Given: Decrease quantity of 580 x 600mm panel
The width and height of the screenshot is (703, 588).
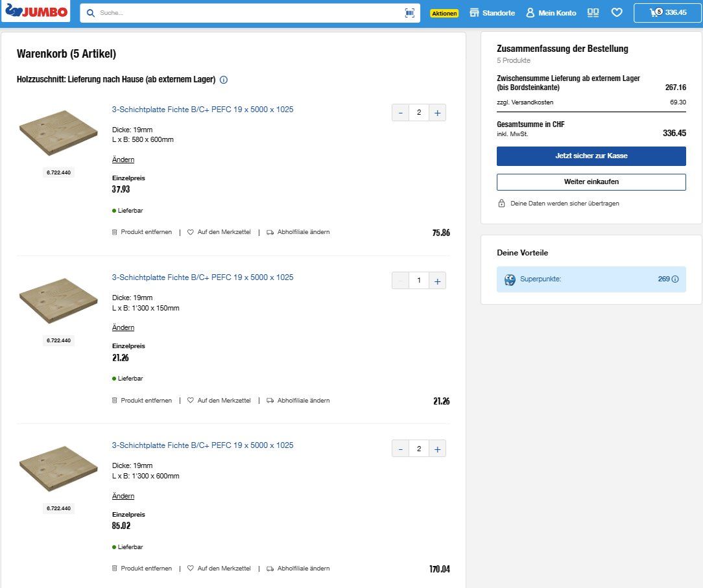Looking at the screenshot, I should pos(400,113).
